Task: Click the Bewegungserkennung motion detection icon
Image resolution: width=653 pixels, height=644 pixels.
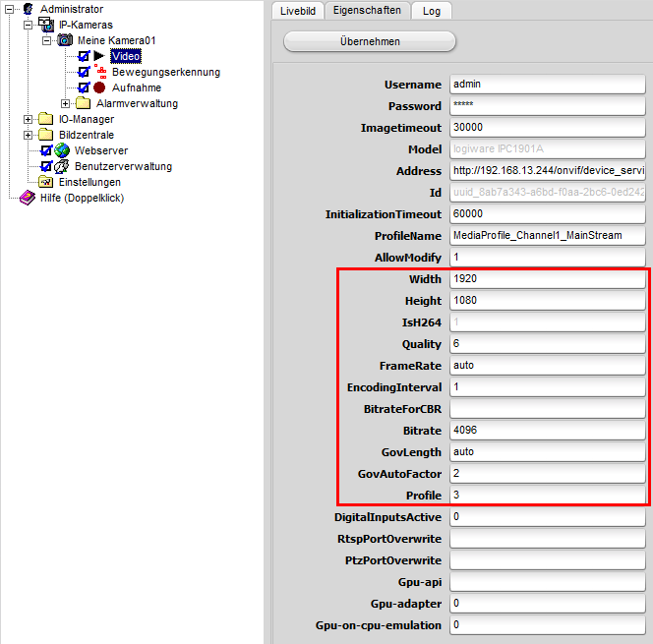Action: pyautogui.click(x=99, y=72)
